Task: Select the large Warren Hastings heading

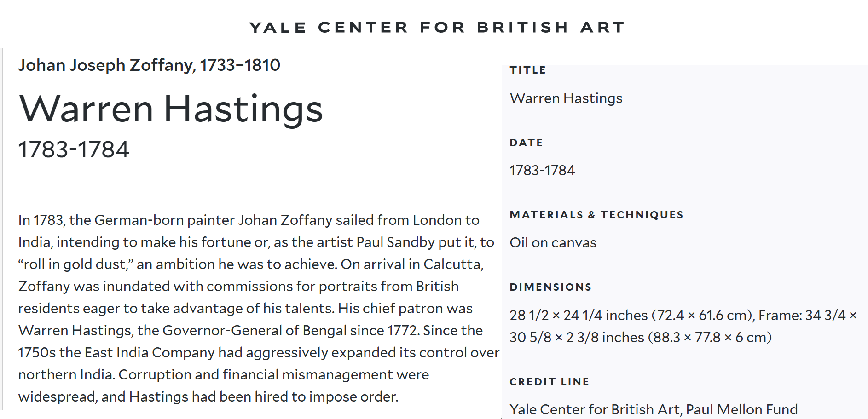Action: tap(171, 109)
